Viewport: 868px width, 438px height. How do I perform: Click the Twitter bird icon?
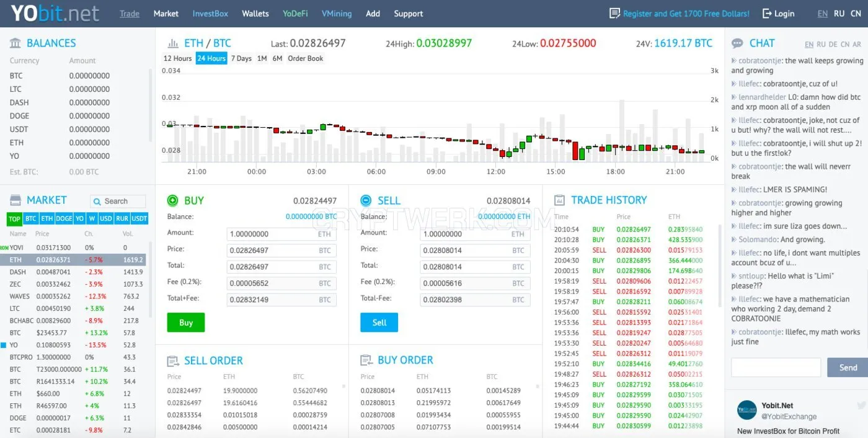(861, 405)
